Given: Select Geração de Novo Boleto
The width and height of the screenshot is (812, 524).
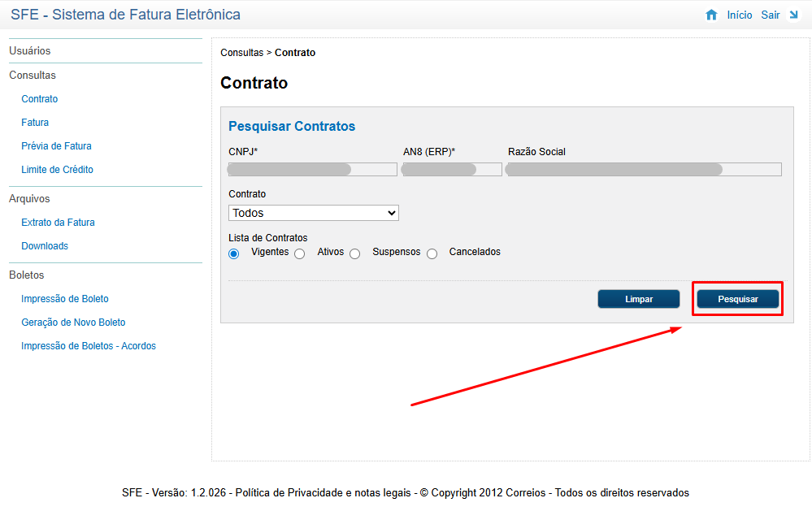Looking at the screenshot, I should point(73,323).
